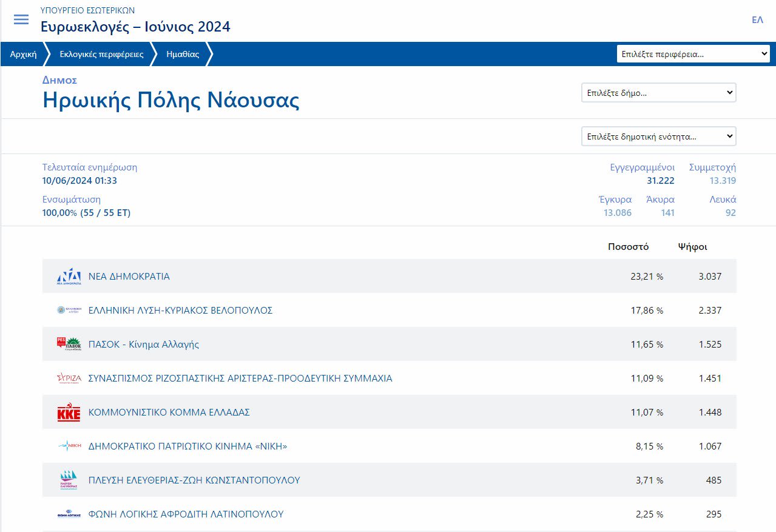776x532 pixels.
Task: Click the Φωνή Λογικής party logo
Action: (69, 514)
